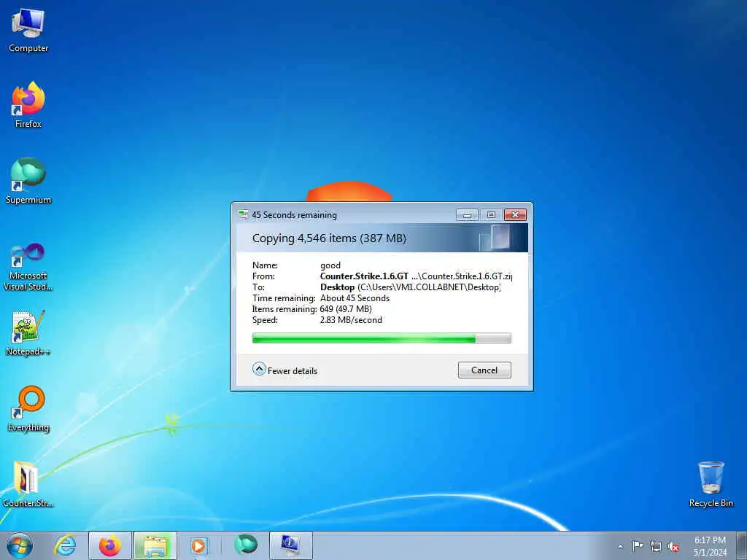Screen dimensions: 747x560
Task: Switch to Firefox in the taskbar
Action: [110, 545]
